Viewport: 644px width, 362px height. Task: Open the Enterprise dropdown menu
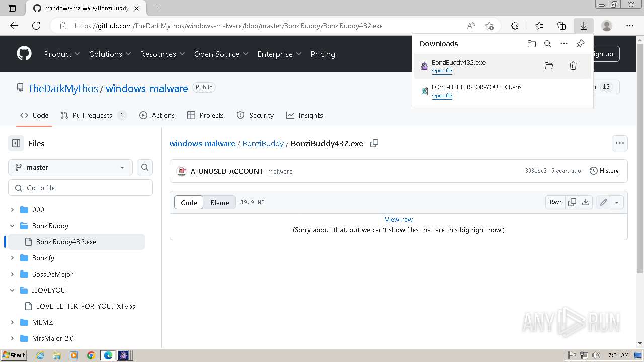(279, 54)
